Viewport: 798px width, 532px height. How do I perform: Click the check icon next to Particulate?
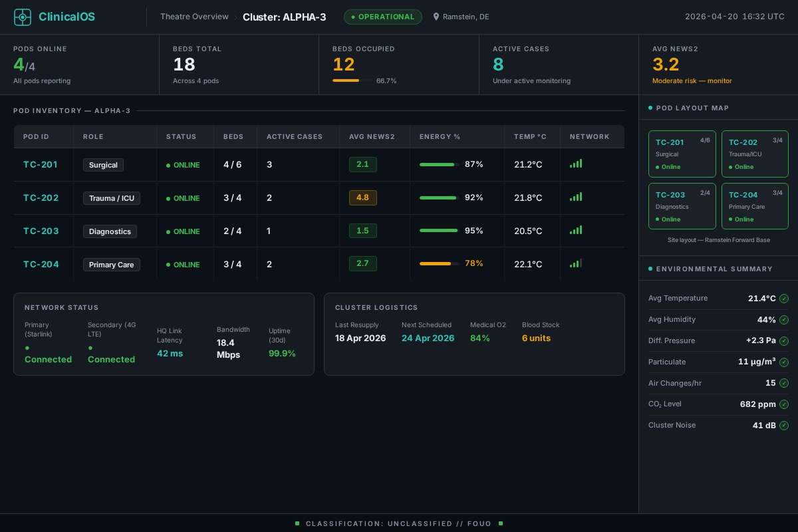pos(784,362)
